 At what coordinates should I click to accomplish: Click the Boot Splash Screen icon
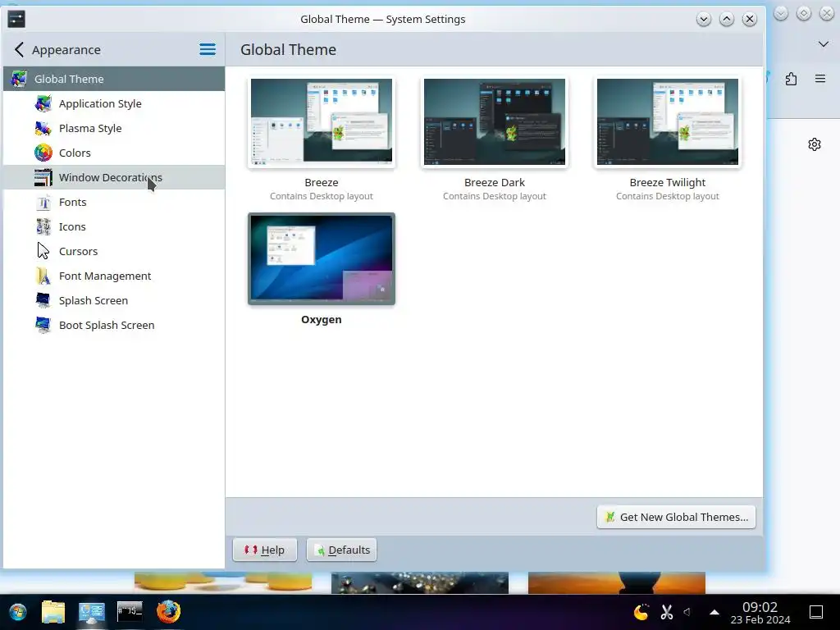(43, 325)
